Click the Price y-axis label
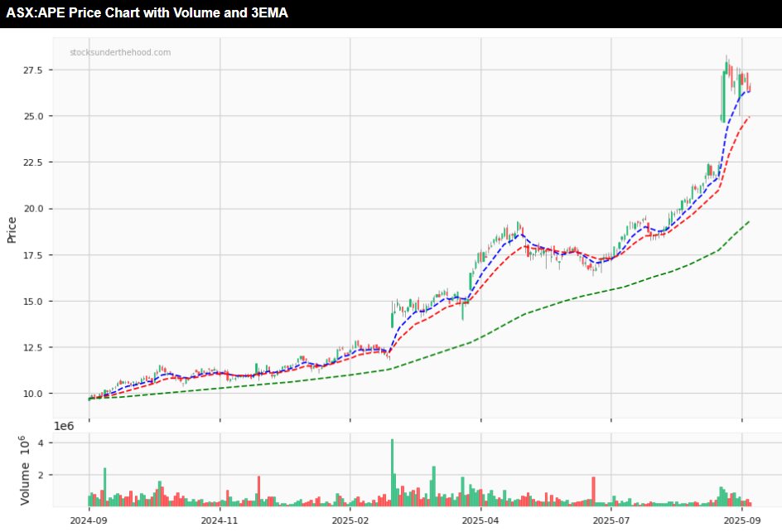Screen dimensions: 782x532 click(12, 230)
